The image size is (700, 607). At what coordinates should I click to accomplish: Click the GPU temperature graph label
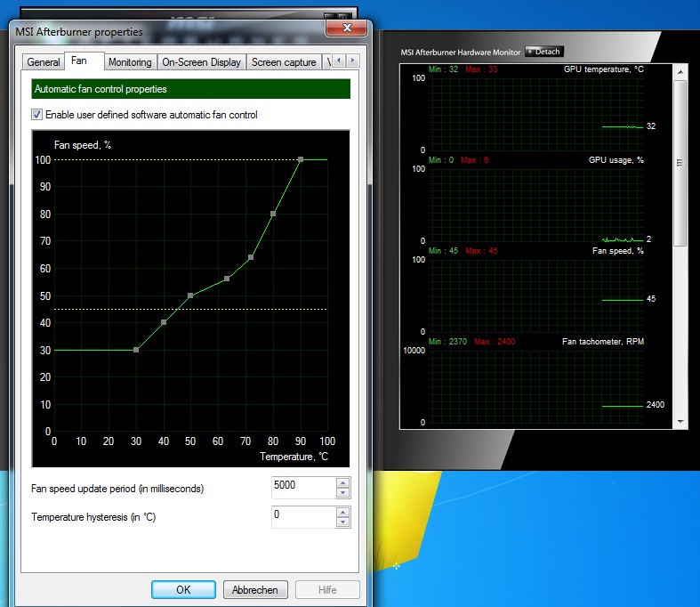pyautogui.click(x=603, y=69)
